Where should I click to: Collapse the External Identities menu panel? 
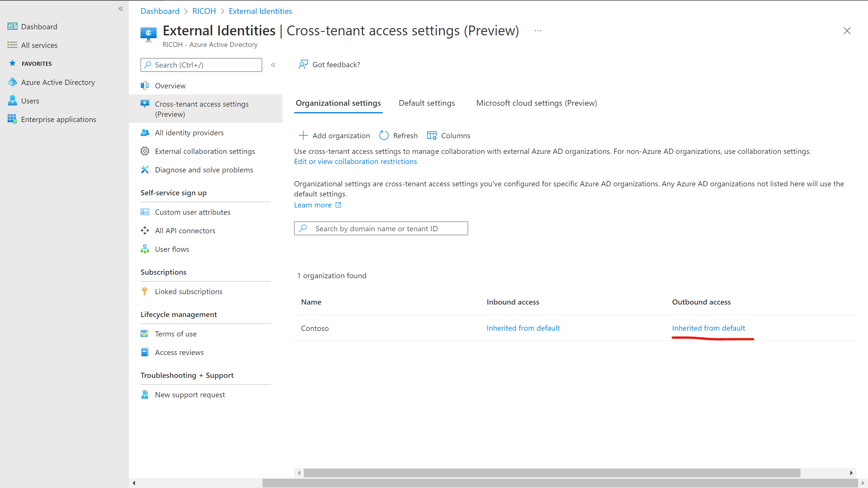(x=273, y=65)
